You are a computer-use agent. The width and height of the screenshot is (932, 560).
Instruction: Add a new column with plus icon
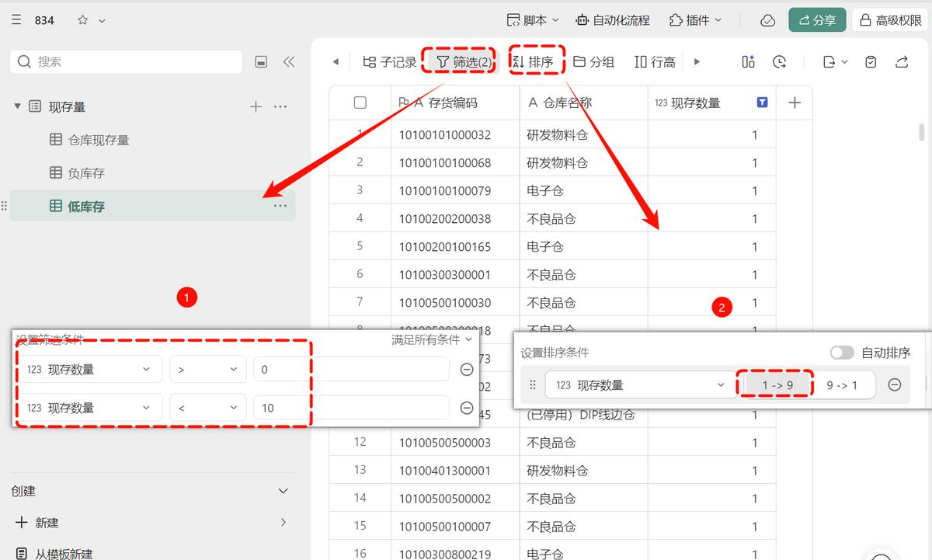click(x=795, y=103)
